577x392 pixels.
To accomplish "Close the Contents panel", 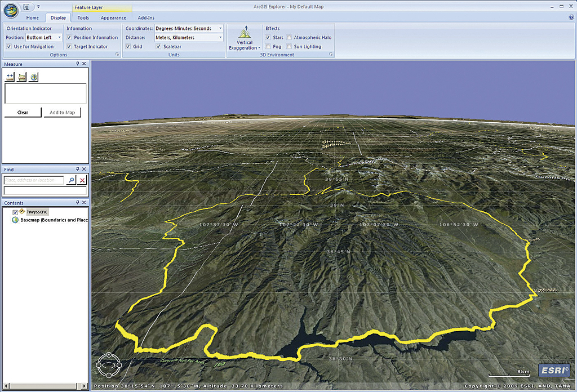I will click(x=85, y=203).
